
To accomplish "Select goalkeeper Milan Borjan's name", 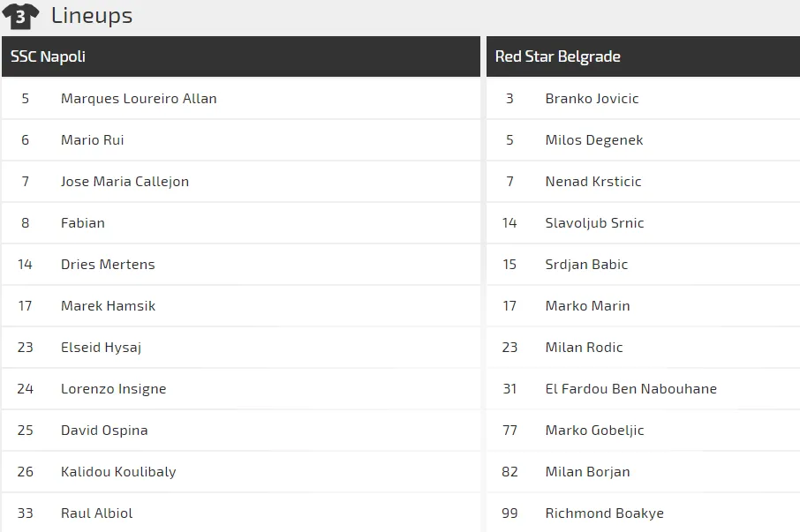I will click(x=587, y=472).
